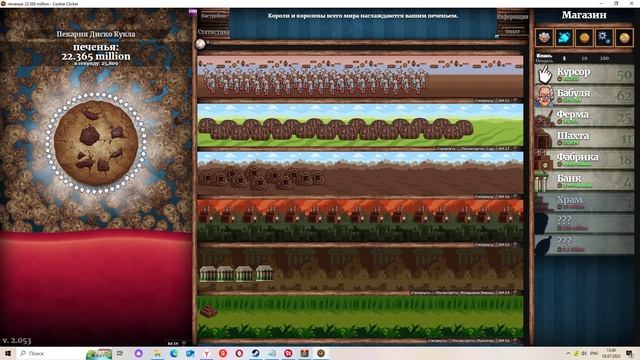Switch the store to Продать mode
Screen dimensions: 640x360
[x=544, y=60]
